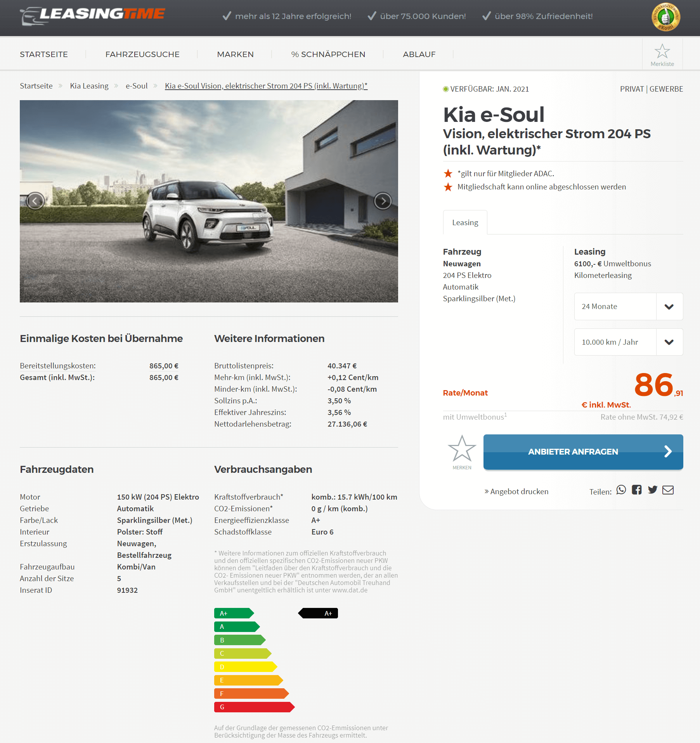Open % SCHNÄPPCHEN menu item
The image size is (700, 743).
[x=328, y=54]
